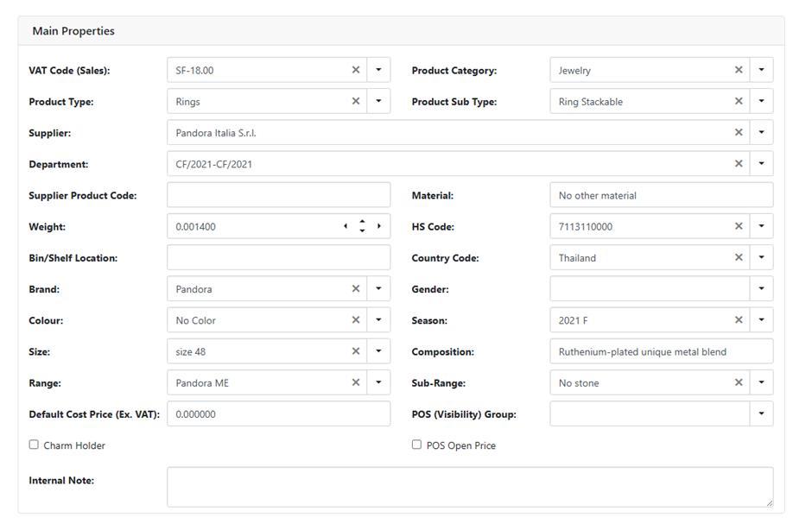Clear the Brand Pandora selection
Viewport: 812px width, 530px height.
[355, 289]
